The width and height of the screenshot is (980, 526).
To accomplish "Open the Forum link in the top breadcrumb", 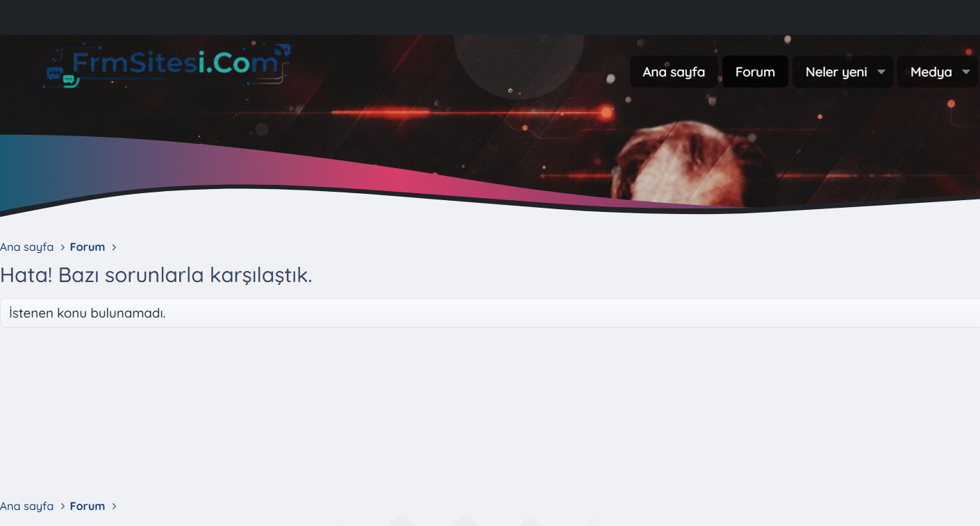I will (x=88, y=247).
